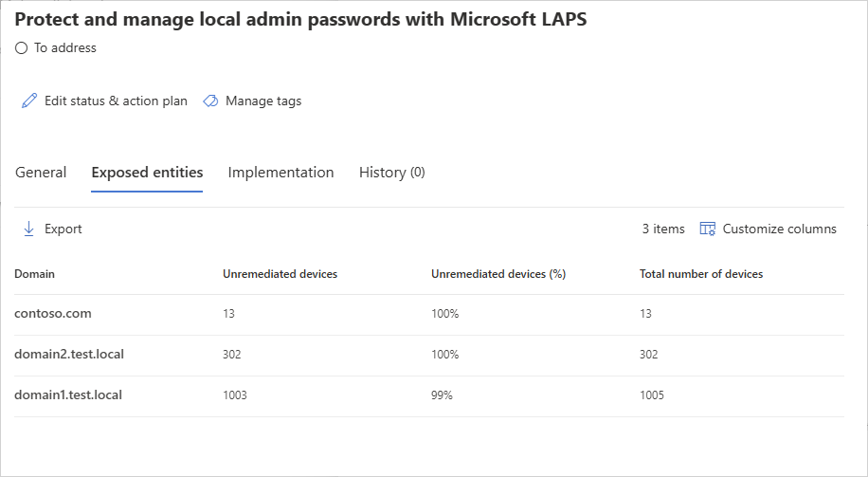Switch to the General tab

coord(41,173)
